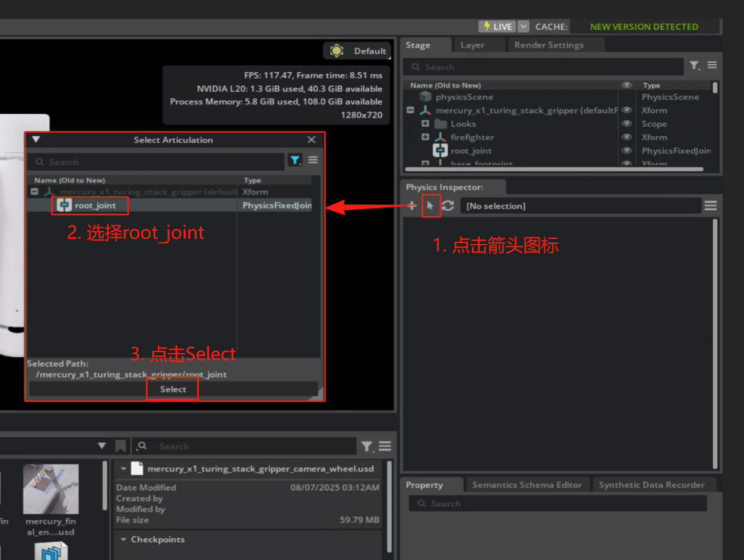Toggle visibility of Looks scope
The height and width of the screenshot is (560, 744).
coord(627,124)
